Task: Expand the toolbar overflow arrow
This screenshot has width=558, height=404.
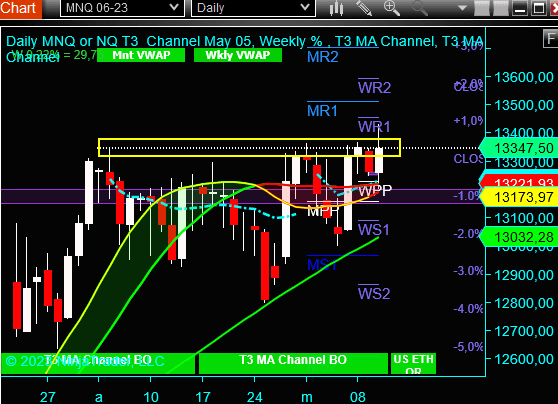Action: [x=462, y=8]
